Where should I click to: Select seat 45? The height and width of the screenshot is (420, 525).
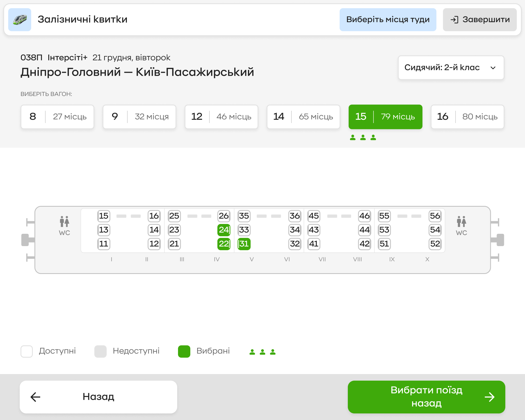click(314, 216)
